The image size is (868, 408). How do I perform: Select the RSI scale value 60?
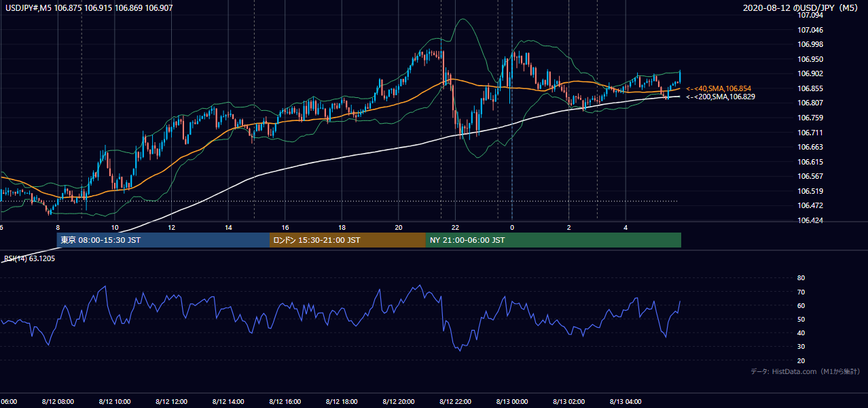[801, 305]
